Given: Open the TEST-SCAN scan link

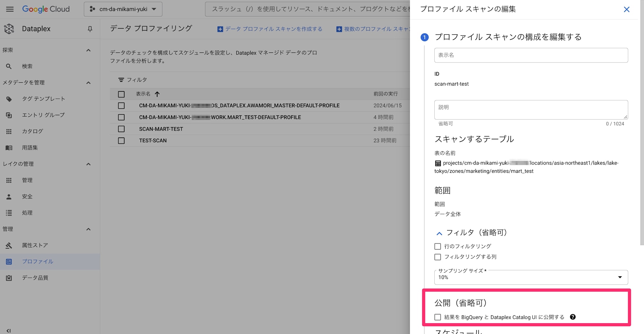Looking at the screenshot, I should tap(153, 141).
